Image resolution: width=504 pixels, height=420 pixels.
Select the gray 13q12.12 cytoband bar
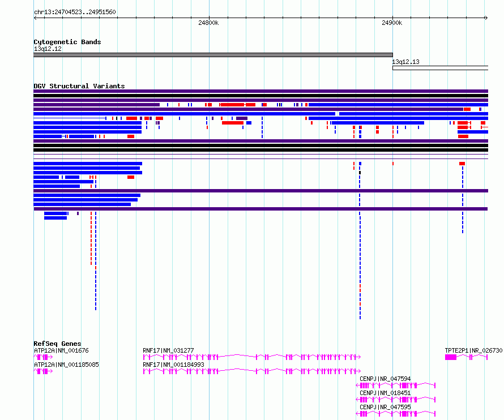tap(213, 55)
